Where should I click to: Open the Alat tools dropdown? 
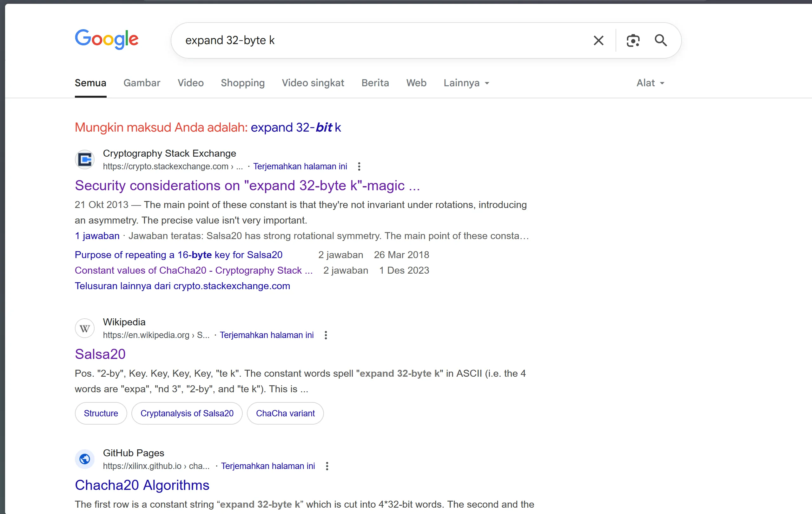(x=650, y=83)
